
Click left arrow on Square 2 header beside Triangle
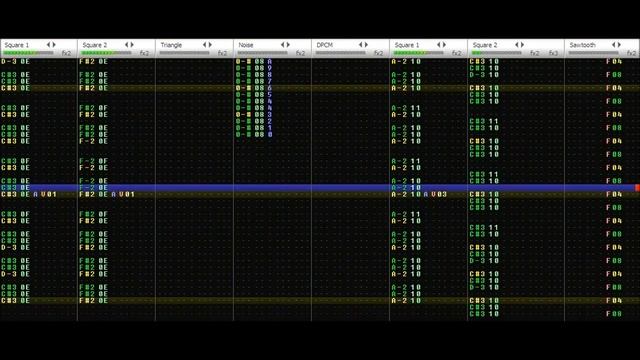(127, 45)
